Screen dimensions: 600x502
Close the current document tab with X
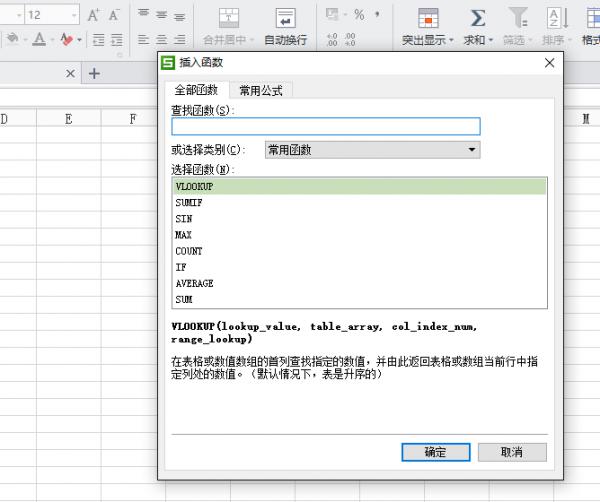click(70, 73)
